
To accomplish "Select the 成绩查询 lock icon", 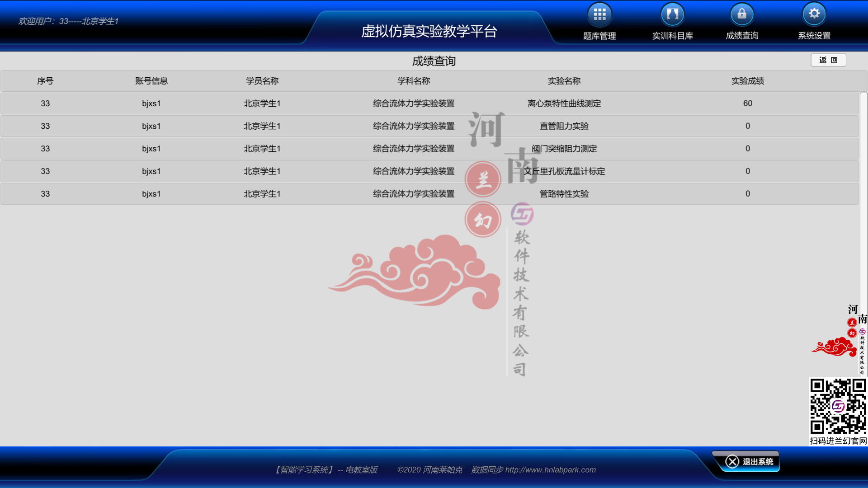I will click(742, 14).
